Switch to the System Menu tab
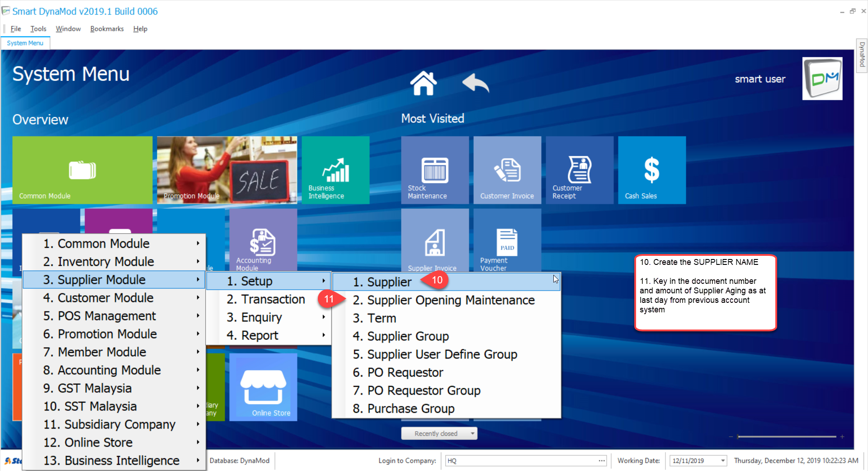 [x=25, y=43]
